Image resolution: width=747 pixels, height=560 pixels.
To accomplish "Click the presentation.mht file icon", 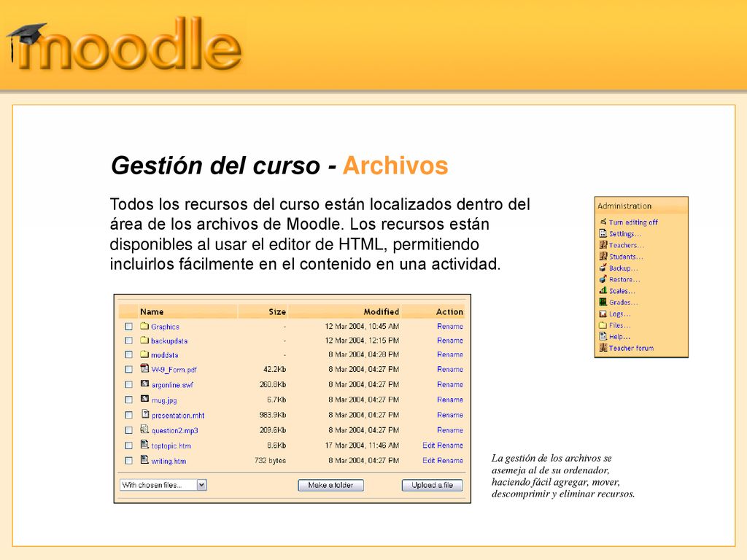I will 145,414.
